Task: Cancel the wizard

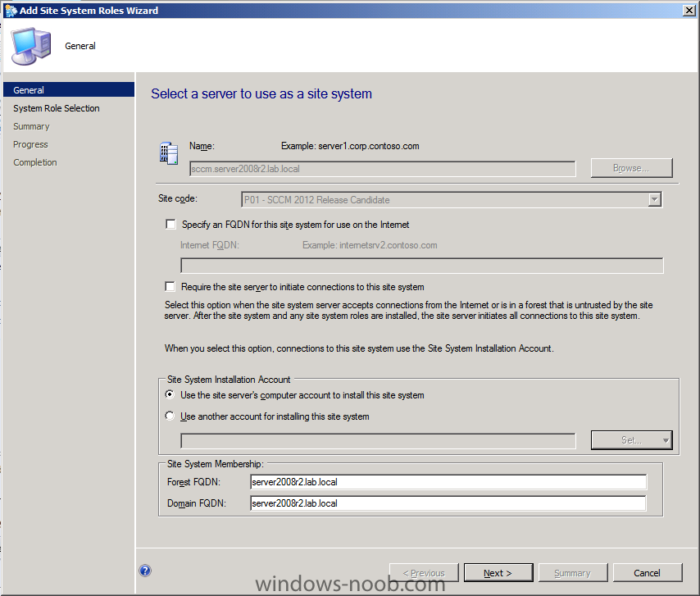Action: click(x=648, y=573)
